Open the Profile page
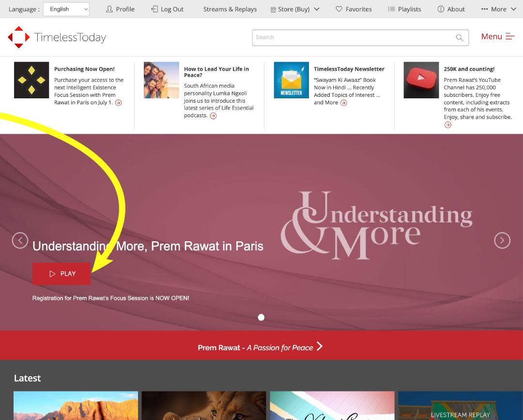 (120, 9)
